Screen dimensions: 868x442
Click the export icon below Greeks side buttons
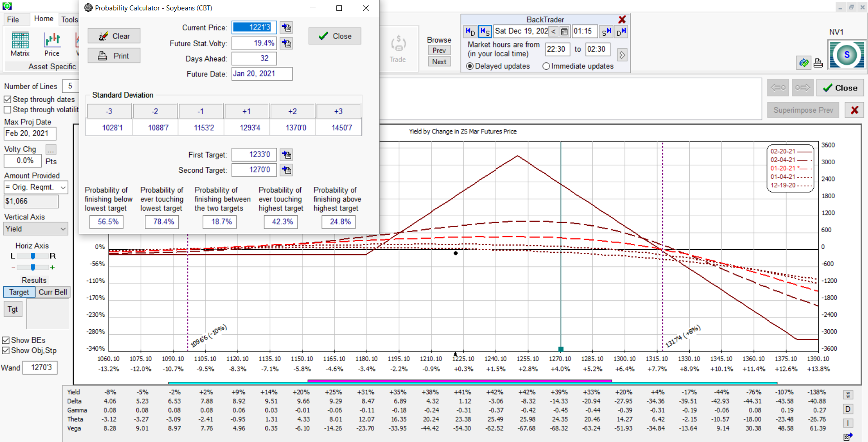[x=848, y=437]
